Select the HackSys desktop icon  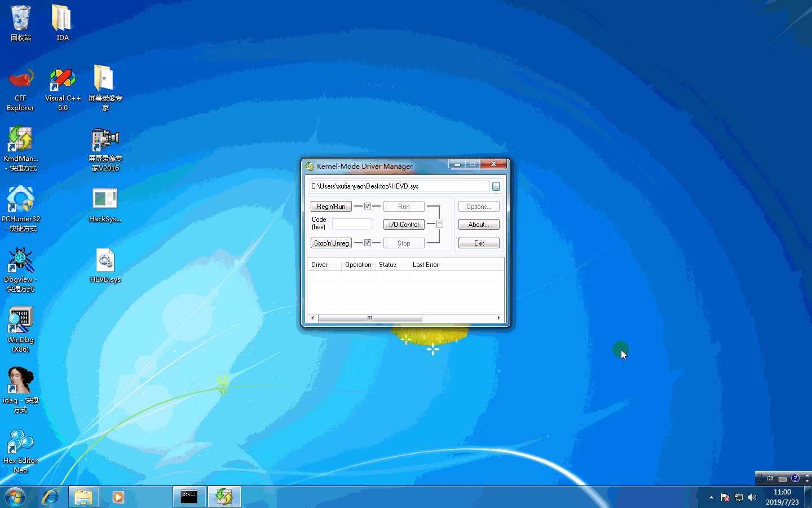coord(105,205)
